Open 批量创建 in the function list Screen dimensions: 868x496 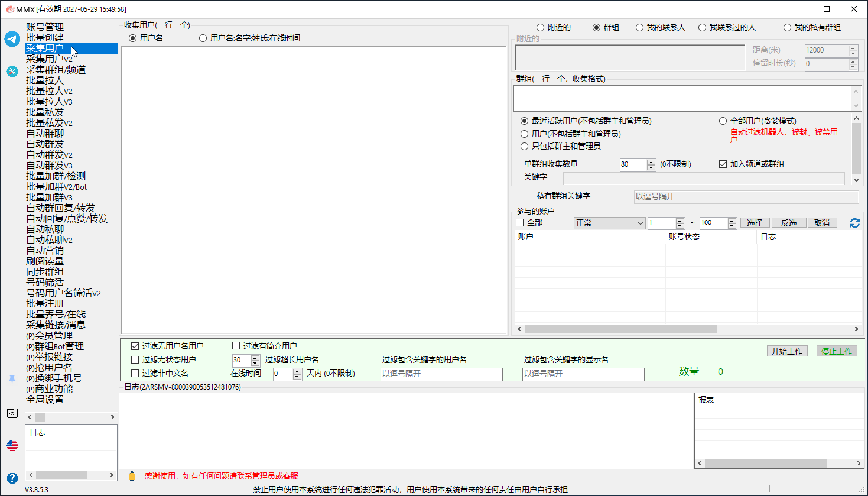tap(45, 37)
